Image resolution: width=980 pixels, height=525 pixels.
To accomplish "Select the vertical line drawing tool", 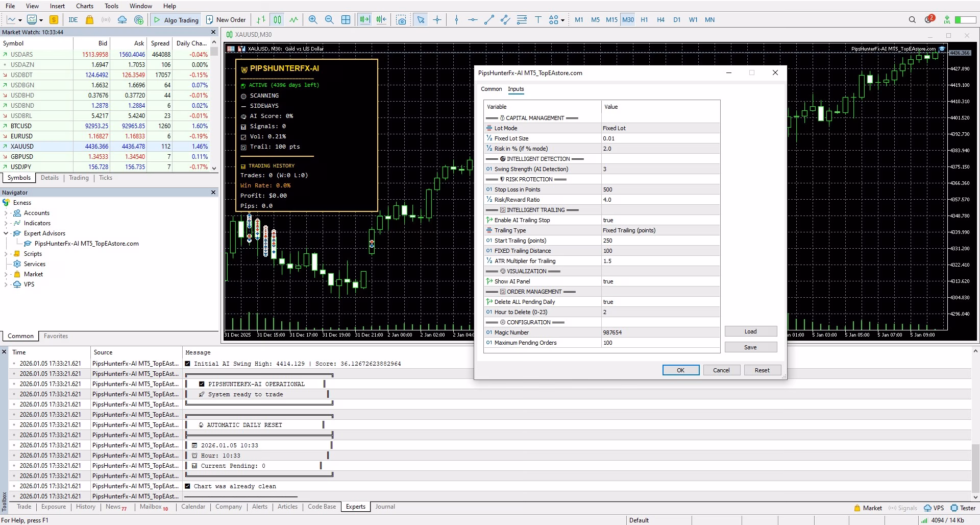I will [x=456, y=20].
